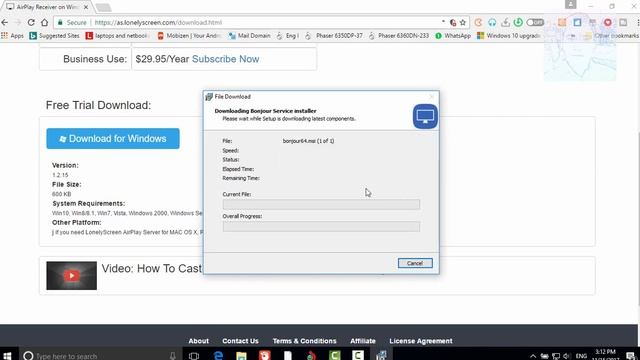Open Task View on the taskbar
Image resolution: width=640 pixels, height=360 pixels.
(194, 356)
